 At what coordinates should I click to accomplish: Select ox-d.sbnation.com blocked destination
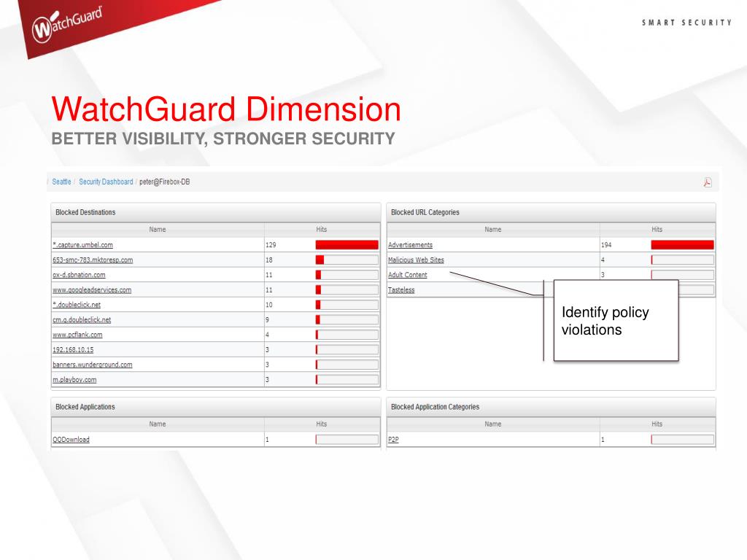click(79, 275)
